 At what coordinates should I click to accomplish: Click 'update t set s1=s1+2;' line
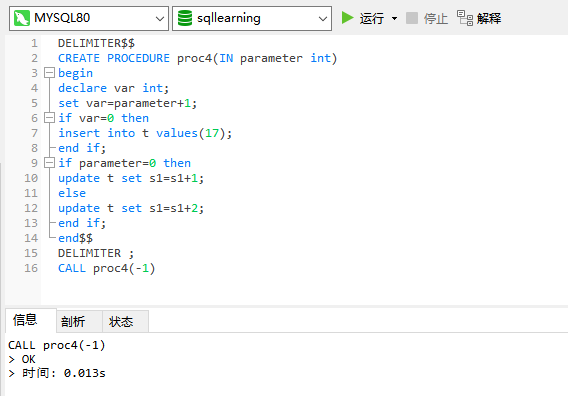[x=131, y=208]
